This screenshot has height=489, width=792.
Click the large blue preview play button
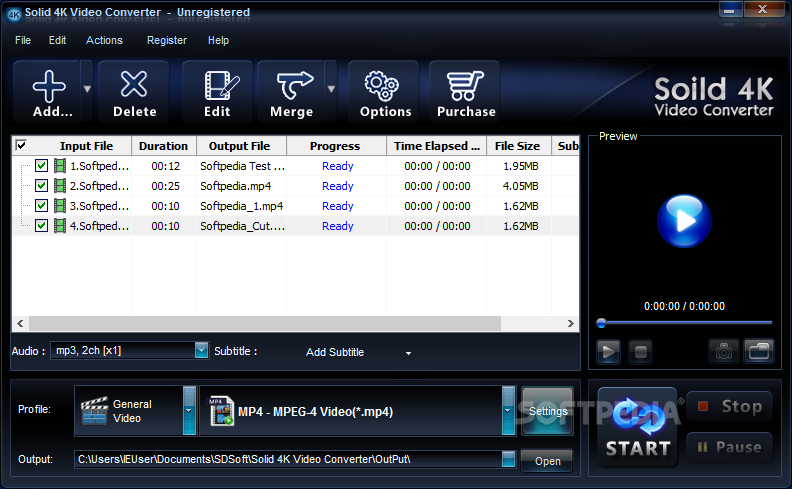pyautogui.click(x=684, y=221)
